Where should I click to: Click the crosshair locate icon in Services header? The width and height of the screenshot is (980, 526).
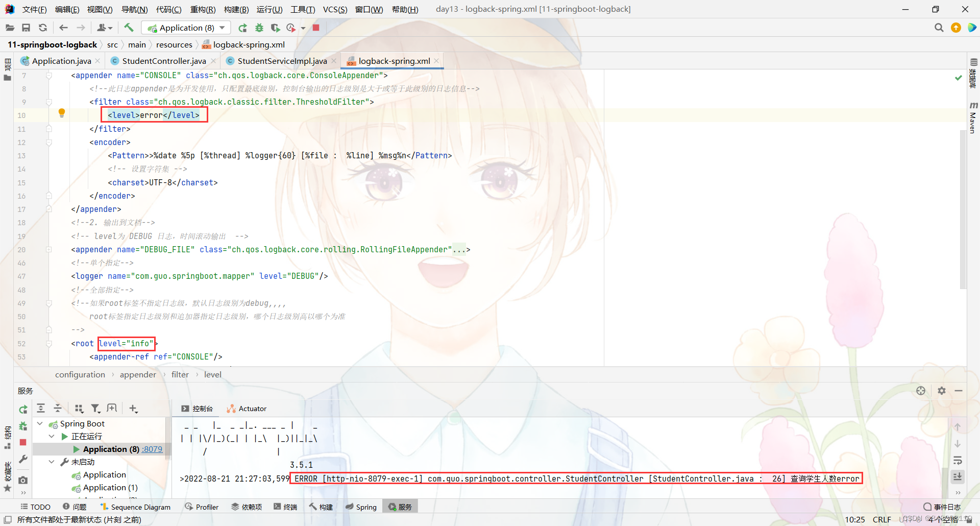click(x=921, y=391)
